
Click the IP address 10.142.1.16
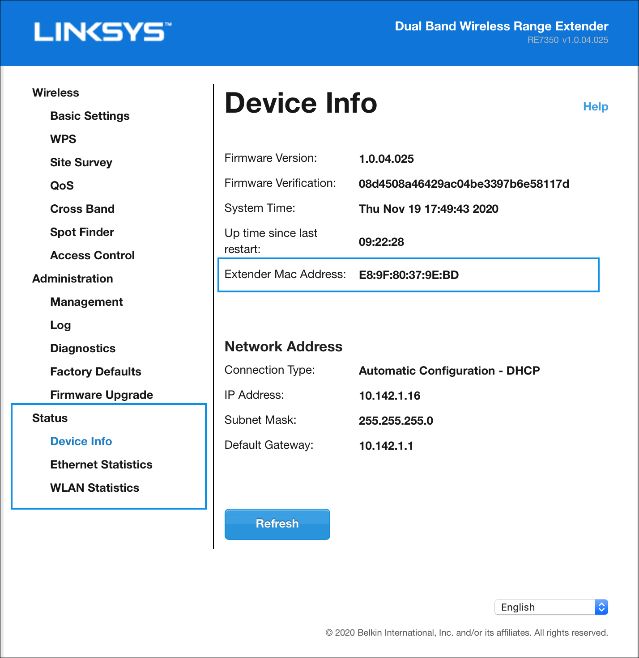click(x=389, y=396)
